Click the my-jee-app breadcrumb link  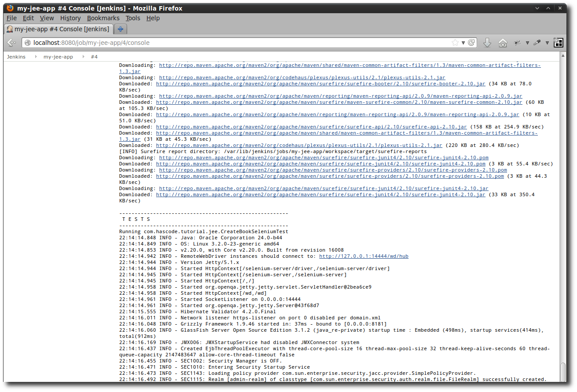pyautogui.click(x=58, y=56)
